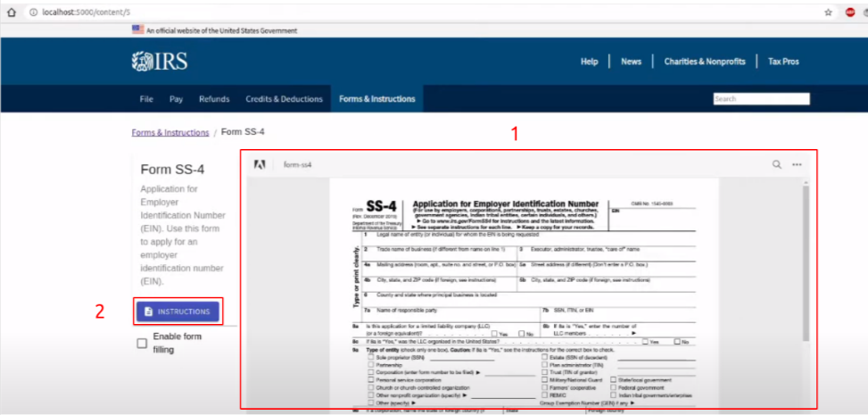Click the PDF viewer vertical scrollbar
Image resolution: width=868 pixels, height=415 pixels.
click(x=806, y=263)
